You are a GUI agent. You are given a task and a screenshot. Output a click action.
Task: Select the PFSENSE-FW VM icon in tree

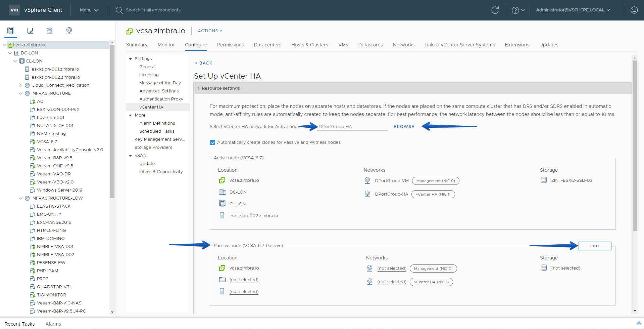[33, 262]
